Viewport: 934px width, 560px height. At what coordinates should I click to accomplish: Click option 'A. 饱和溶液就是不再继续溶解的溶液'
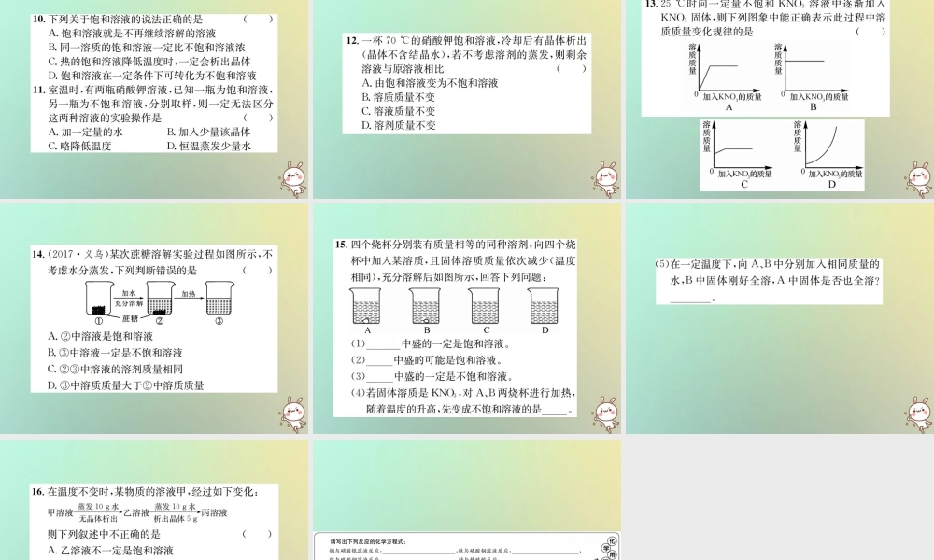click(x=133, y=34)
